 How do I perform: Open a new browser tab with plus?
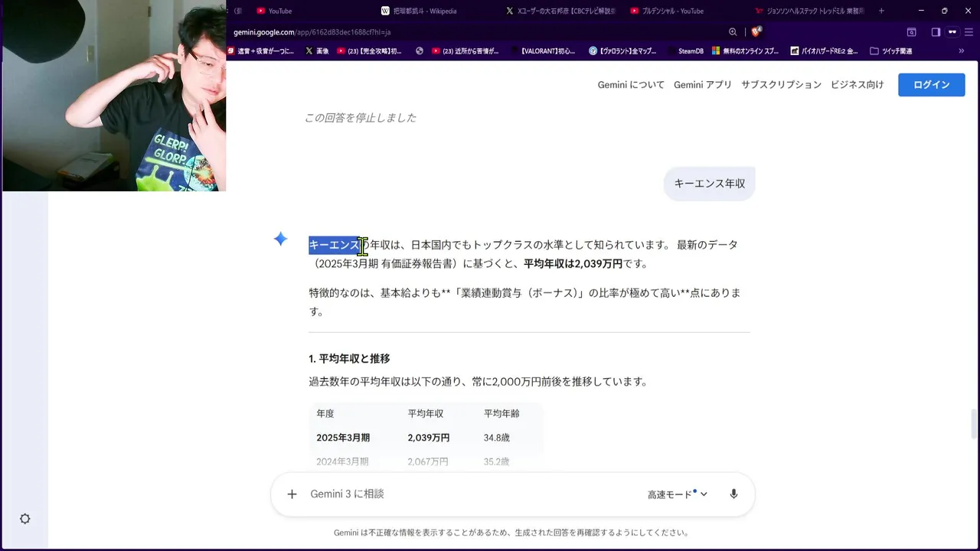click(881, 11)
